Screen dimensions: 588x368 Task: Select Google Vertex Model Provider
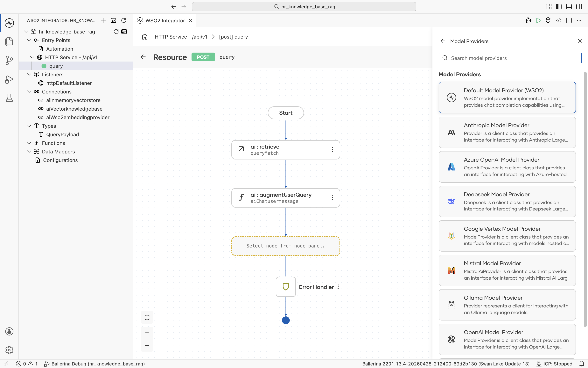(x=507, y=236)
